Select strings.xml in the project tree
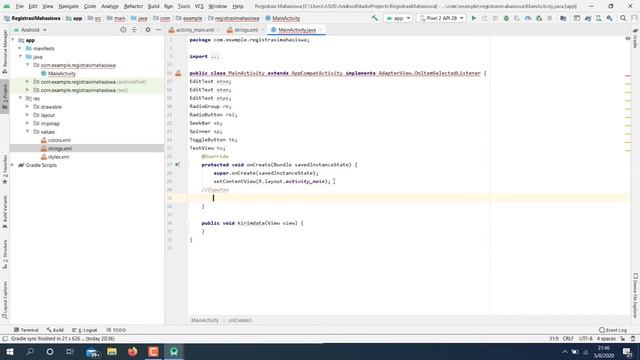This screenshot has width=640, height=360. point(60,148)
